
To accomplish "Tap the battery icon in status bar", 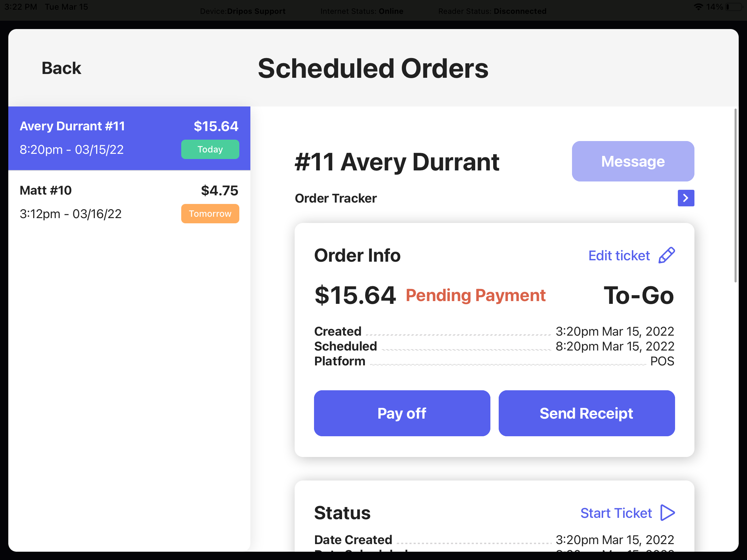I will tap(734, 7).
